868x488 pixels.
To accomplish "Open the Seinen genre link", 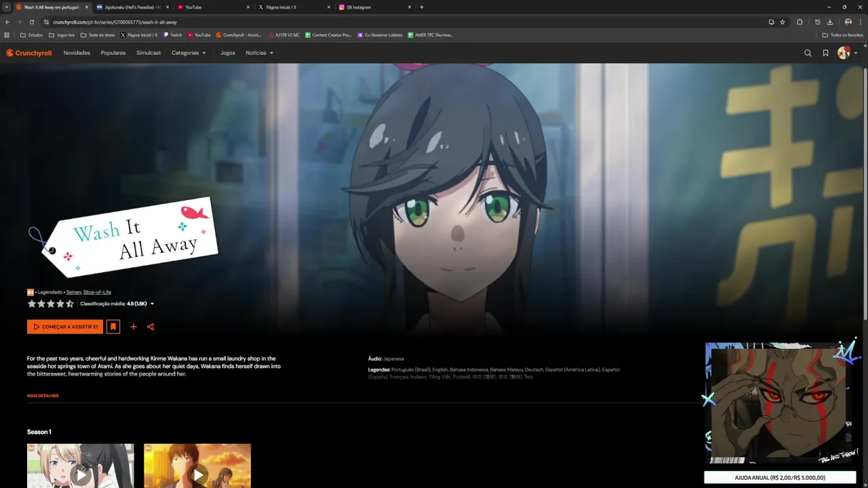I will click(73, 292).
